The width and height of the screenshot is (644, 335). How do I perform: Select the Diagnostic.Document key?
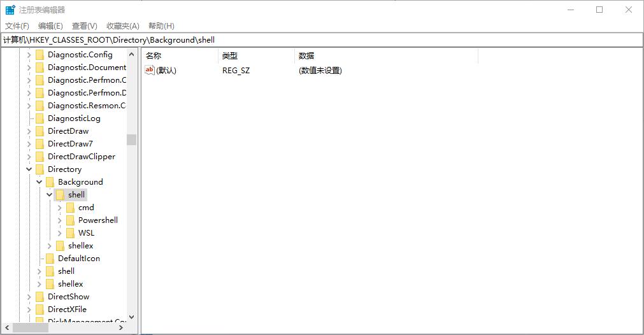click(87, 68)
